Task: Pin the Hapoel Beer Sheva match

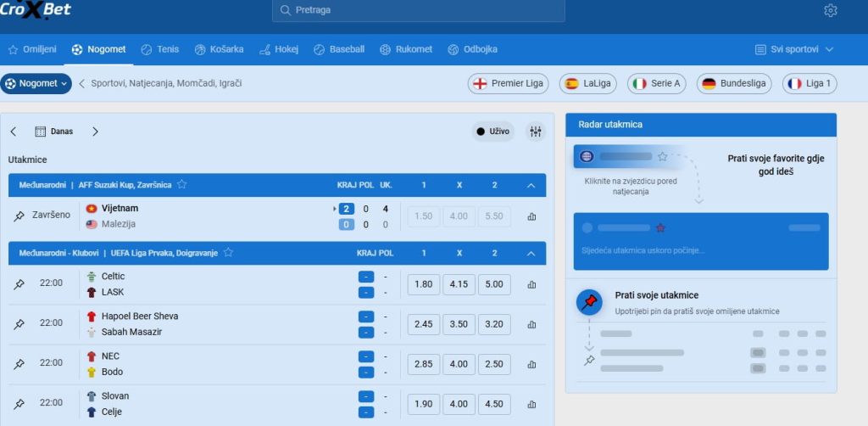Action: [x=19, y=324]
